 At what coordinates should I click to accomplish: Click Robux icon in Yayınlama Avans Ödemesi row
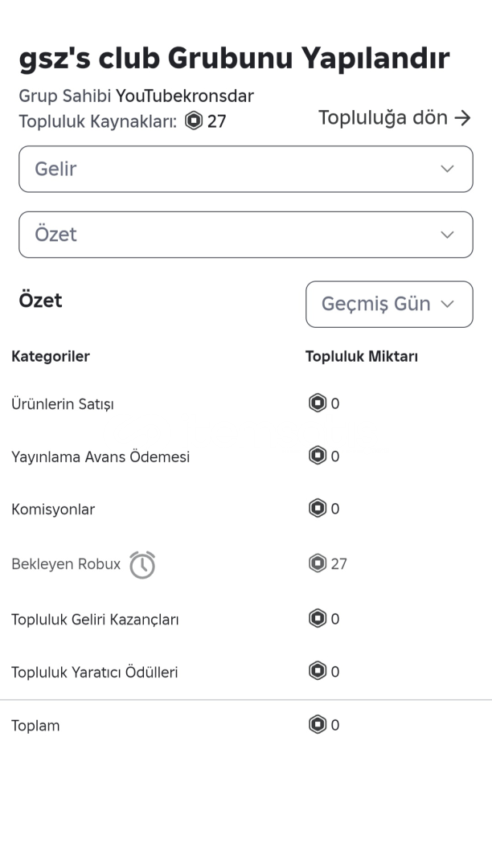[318, 457]
